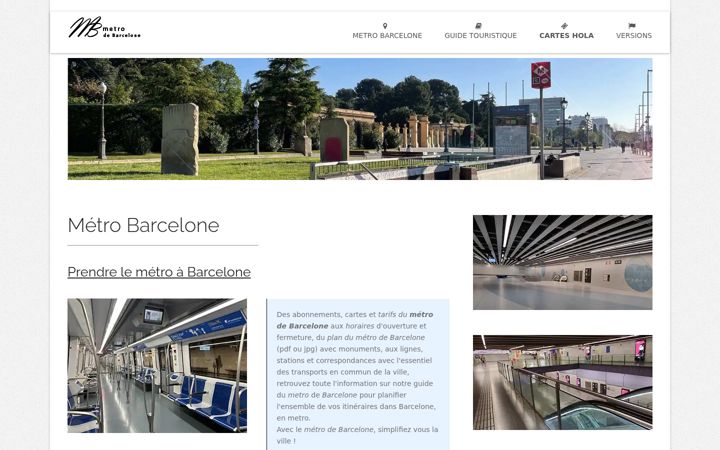Open the station hall ceiling photo
Viewport: 720px width, 450px height.
[x=562, y=262]
